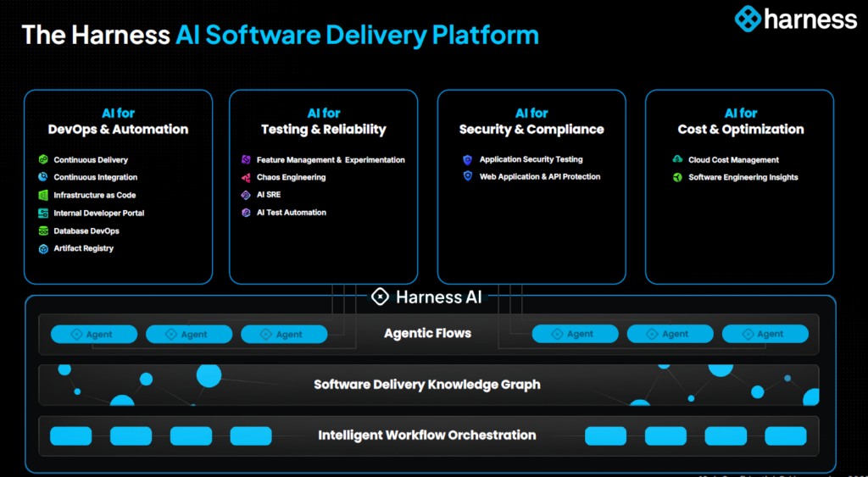Image resolution: width=868 pixels, height=477 pixels.
Task: Click the Agentic Flows label
Action: coord(427,333)
